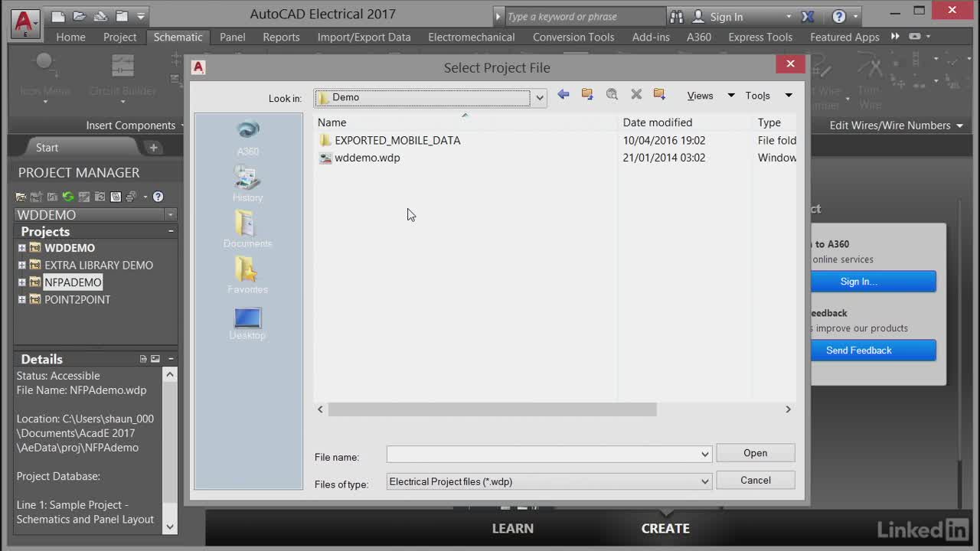Open the quick access toolbar customize dropdown
This screenshot has width=980, height=551.
click(141, 16)
